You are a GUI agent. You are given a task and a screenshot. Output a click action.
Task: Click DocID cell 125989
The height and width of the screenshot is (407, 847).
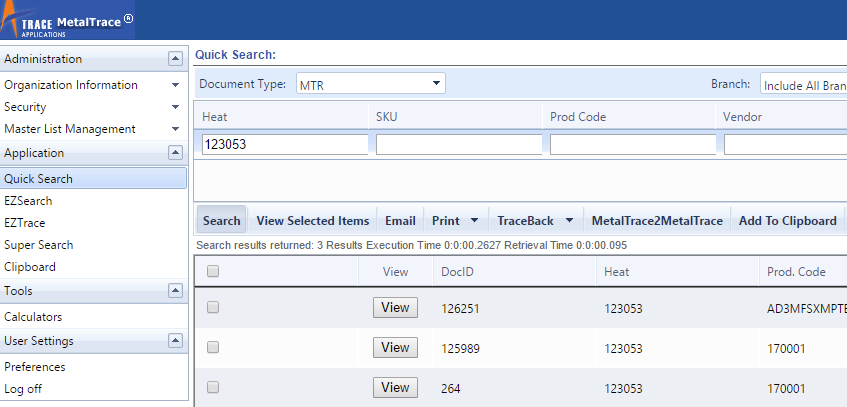[460, 349]
